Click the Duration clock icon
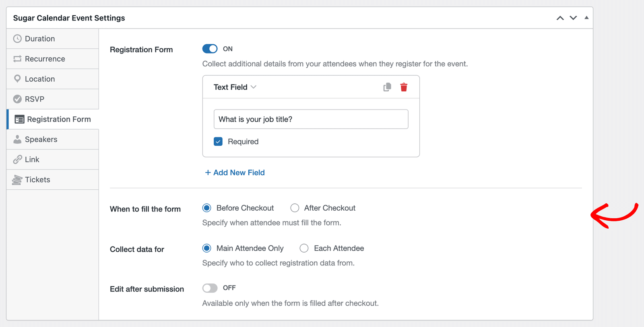The image size is (644, 327). point(17,39)
